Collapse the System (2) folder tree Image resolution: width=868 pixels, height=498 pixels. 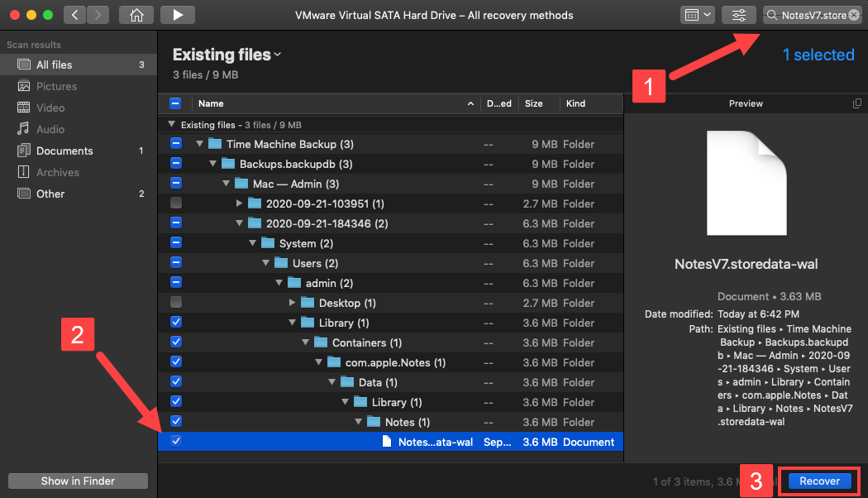coord(252,242)
